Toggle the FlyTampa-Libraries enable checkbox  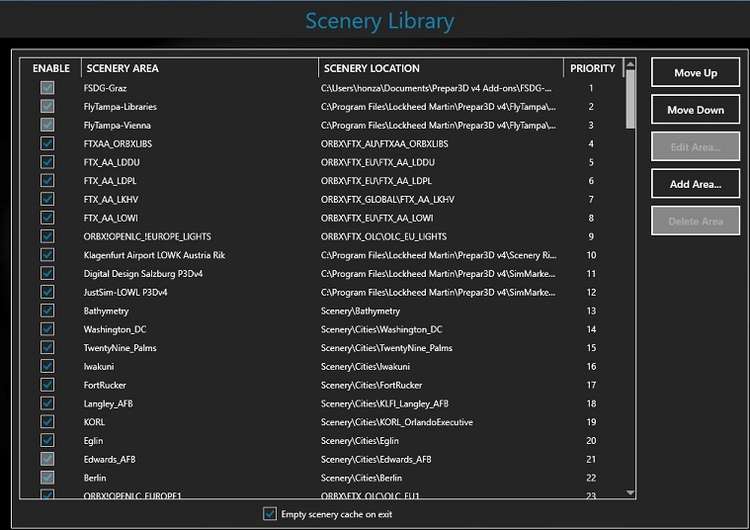47,106
